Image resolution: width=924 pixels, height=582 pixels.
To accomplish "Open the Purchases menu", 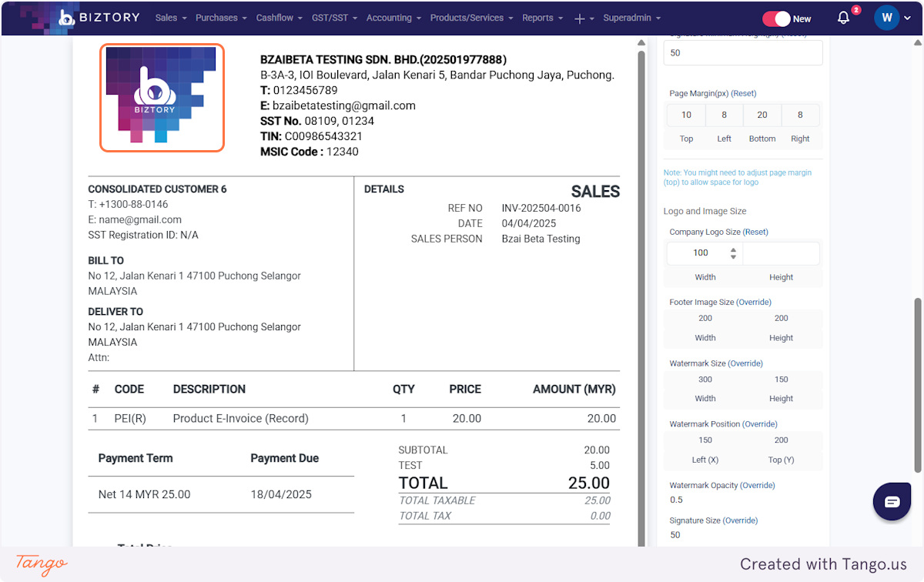I will (x=221, y=18).
